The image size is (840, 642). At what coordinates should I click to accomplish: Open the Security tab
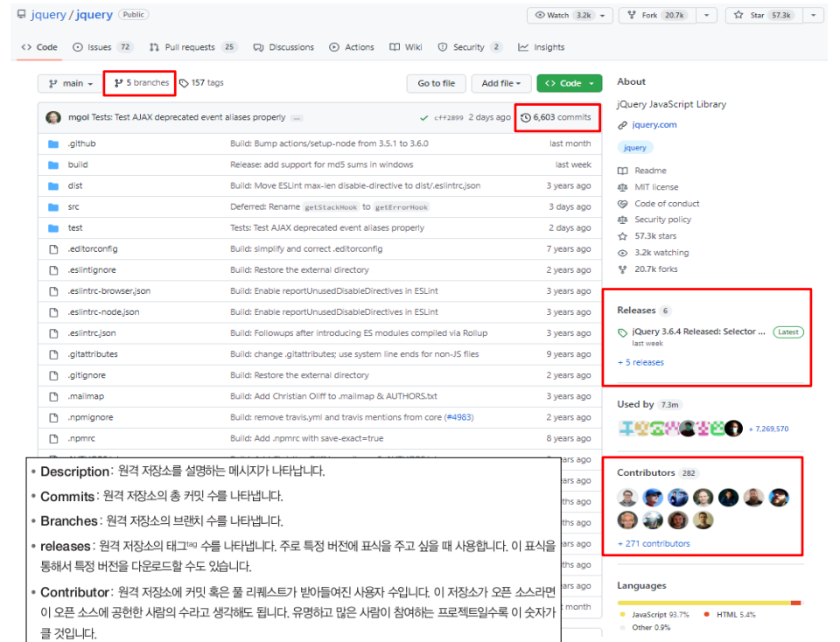click(469, 47)
